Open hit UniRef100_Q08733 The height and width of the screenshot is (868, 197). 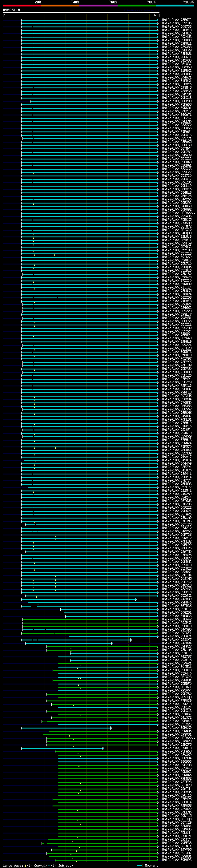click(x=177, y=26)
